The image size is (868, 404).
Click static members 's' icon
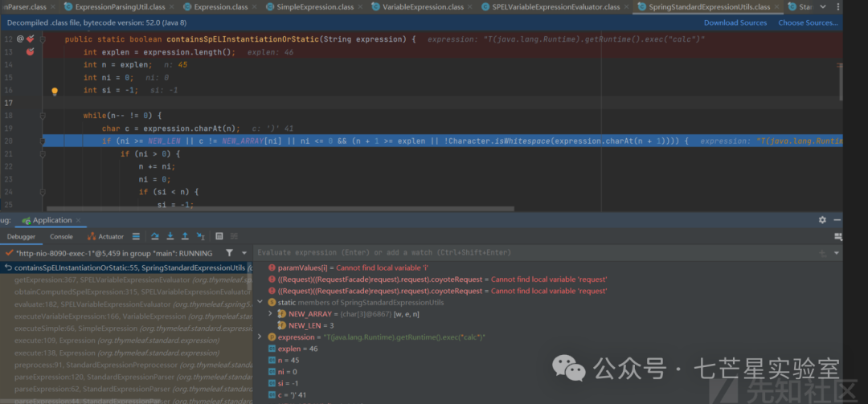click(272, 302)
